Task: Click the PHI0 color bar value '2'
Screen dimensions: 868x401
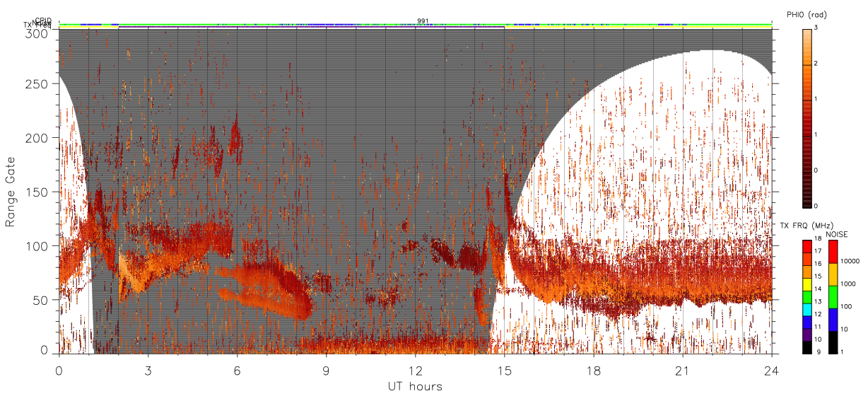Action: pos(817,63)
